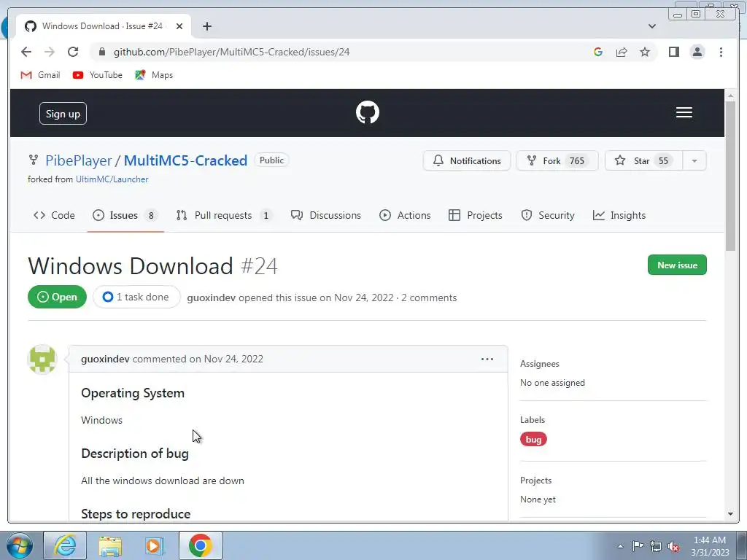Screen dimensions: 747x560
Task: Open the YouTube bookmark
Action: click(98, 75)
